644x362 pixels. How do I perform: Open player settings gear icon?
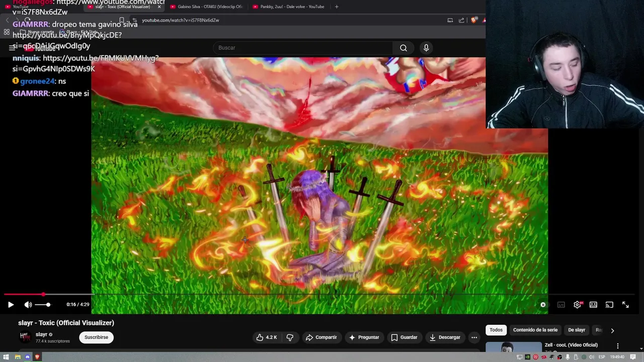[578, 305]
